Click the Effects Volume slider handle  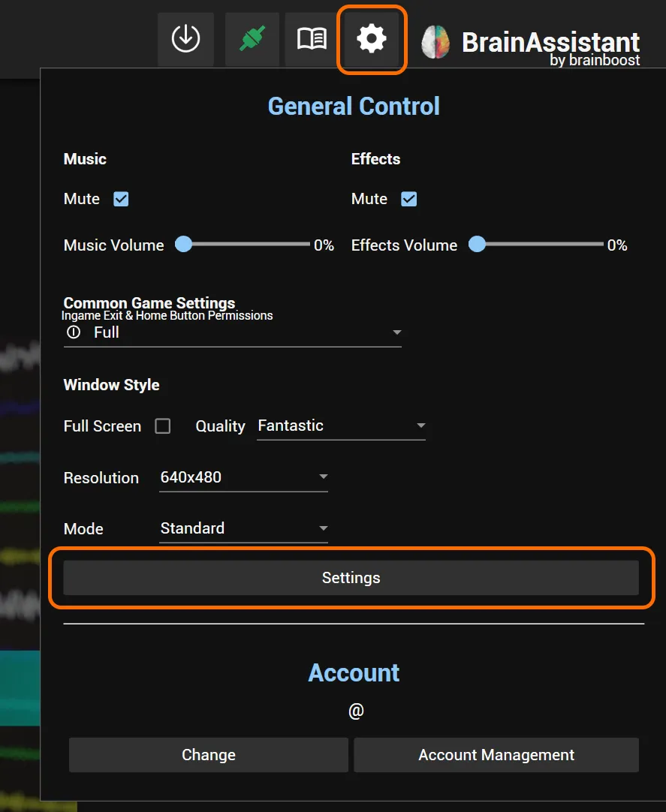[477, 244]
